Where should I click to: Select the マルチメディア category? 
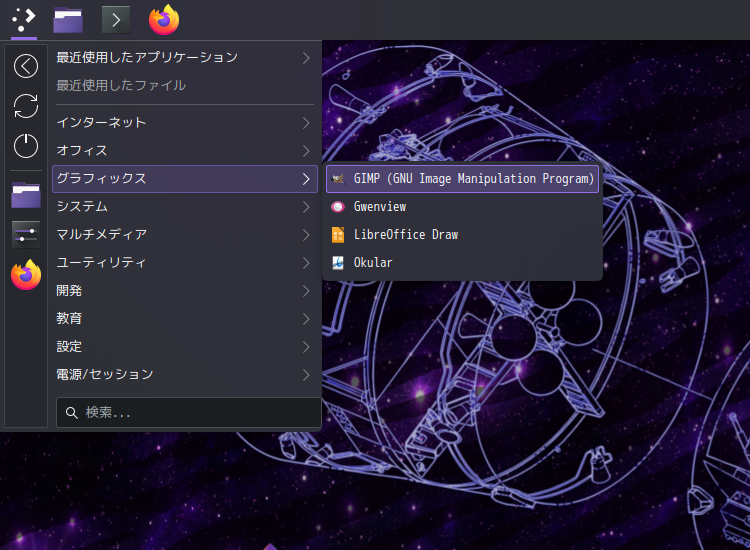pyautogui.click(x=185, y=235)
